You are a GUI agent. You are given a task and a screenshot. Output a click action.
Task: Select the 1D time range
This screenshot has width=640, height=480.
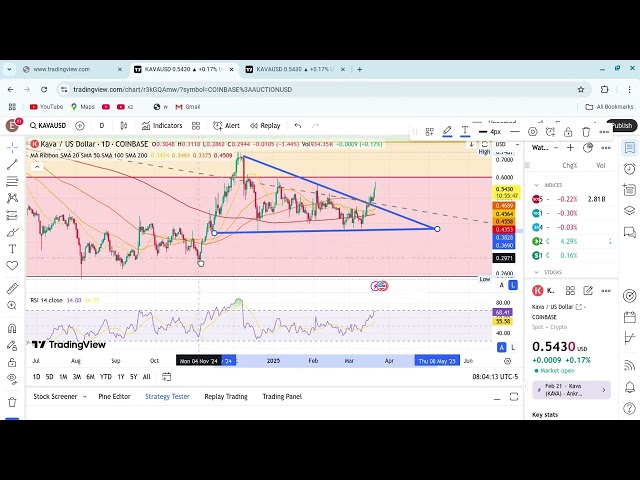click(x=36, y=377)
